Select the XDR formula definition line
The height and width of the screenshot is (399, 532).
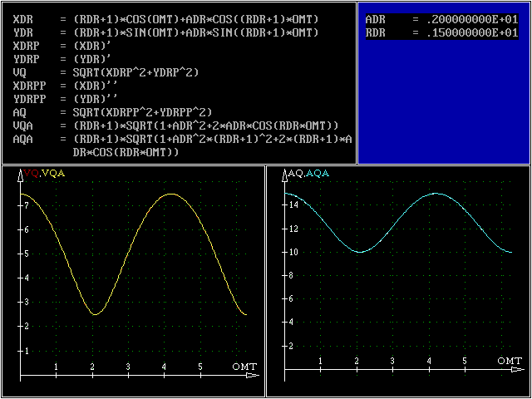pyautogui.click(x=166, y=19)
